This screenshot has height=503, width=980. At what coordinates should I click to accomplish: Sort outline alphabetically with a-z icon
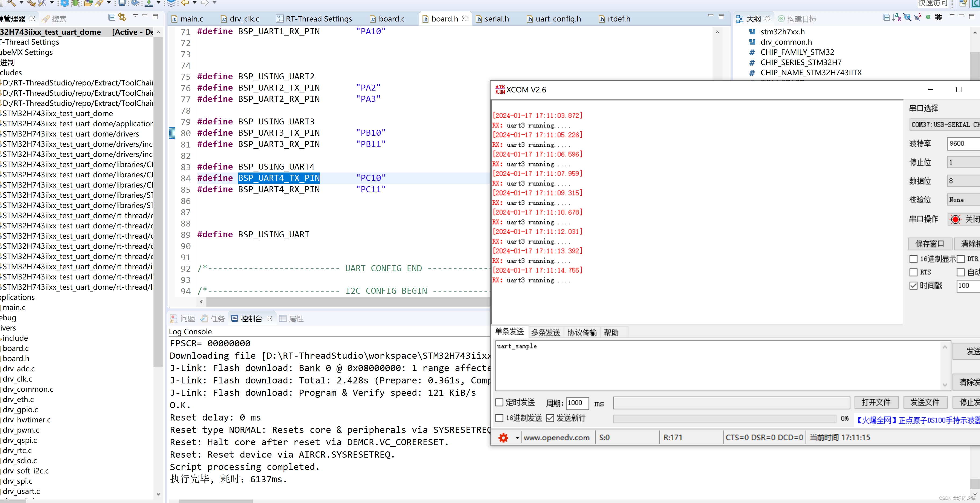coord(897,17)
